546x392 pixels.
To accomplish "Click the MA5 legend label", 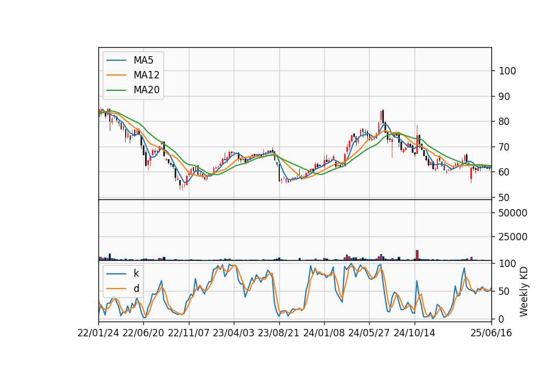I will click(143, 60).
